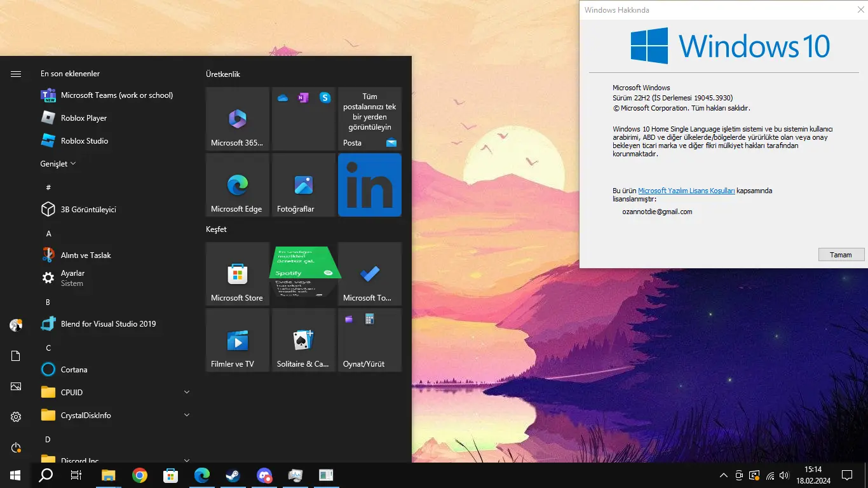Open the Oynat/Yürüt tile folder

pyautogui.click(x=370, y=340)
